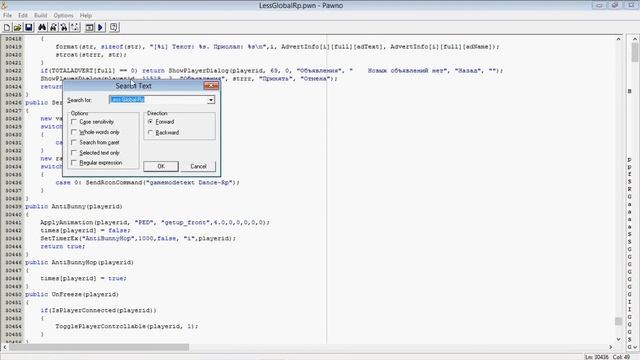Click the Help question mark toolbar icon

point(114,27)
